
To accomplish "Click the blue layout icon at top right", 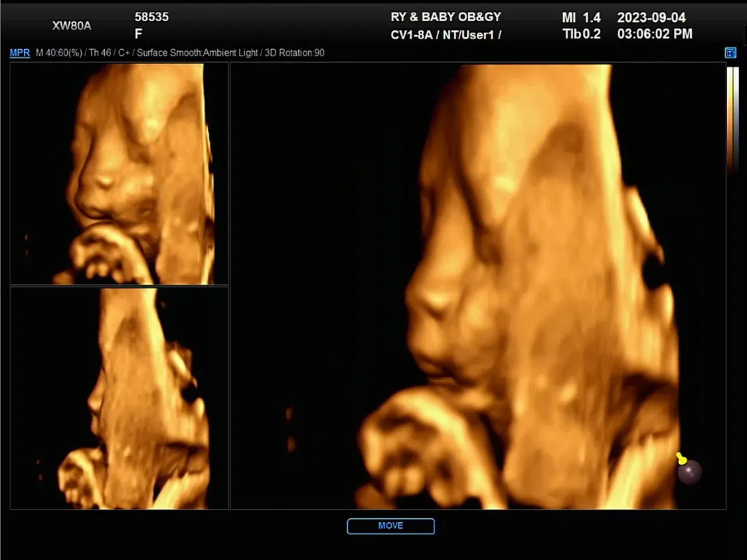I will point(730,53).
